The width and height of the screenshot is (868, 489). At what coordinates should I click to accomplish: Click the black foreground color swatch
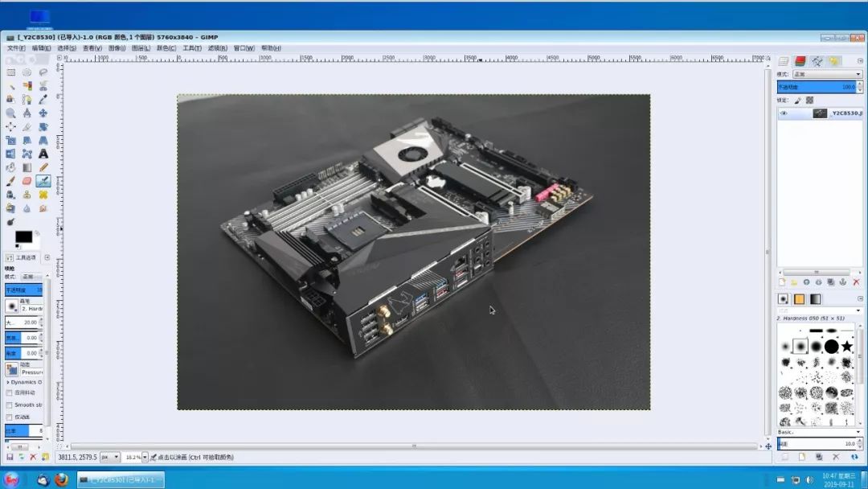(x=23, y=236)
